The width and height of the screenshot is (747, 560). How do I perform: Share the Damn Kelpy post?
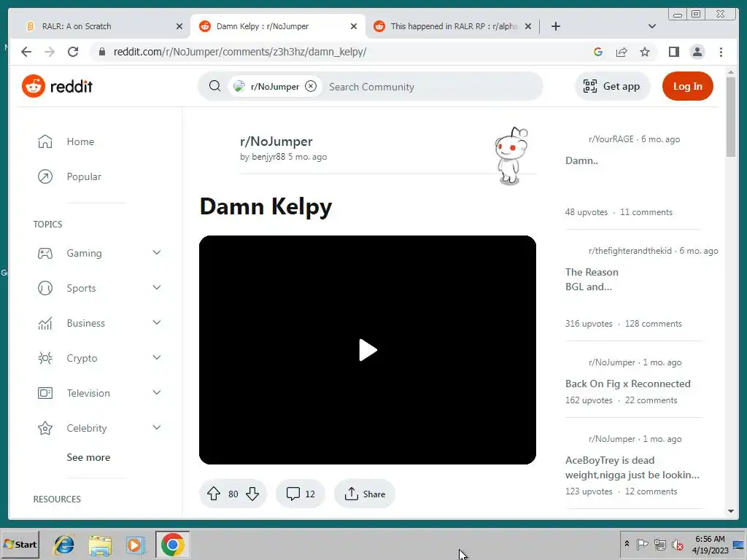tap(365, 494)
